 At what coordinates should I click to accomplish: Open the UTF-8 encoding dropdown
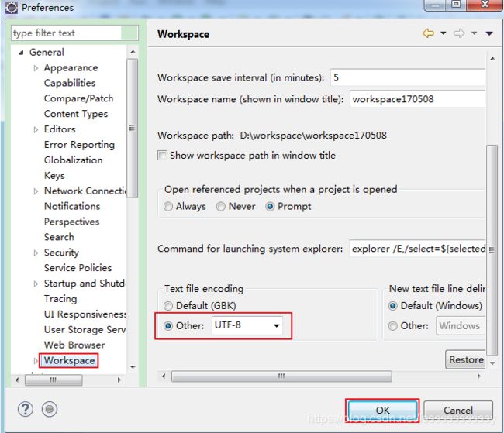(x=247, y=325)
